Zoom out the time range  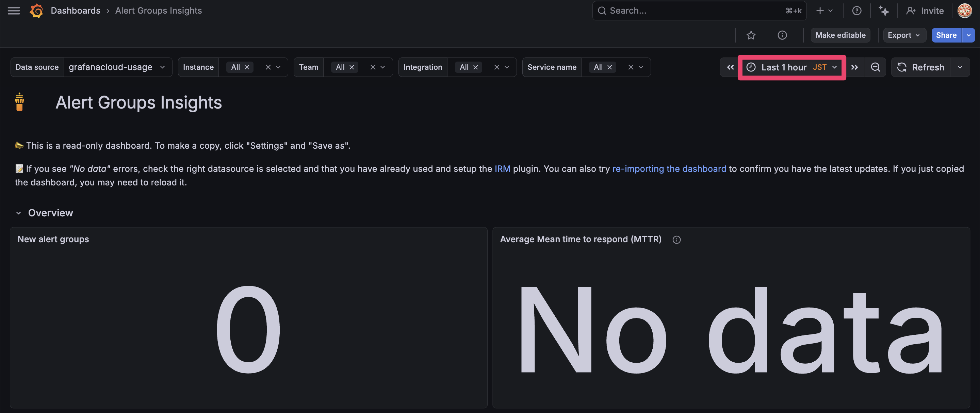click(x=875, y=67)
